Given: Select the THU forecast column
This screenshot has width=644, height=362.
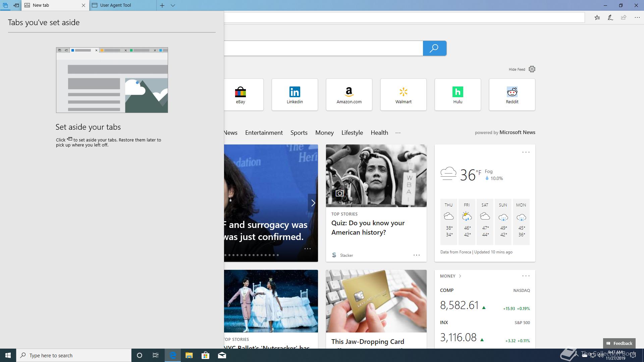Looking at the screenshot, I should click(449, 222).
